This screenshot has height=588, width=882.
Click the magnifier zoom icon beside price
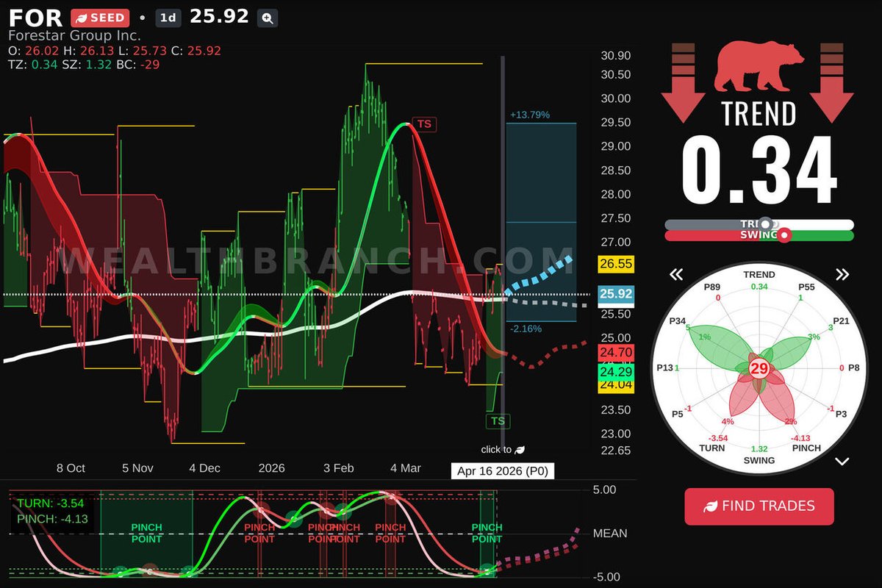click(x=268, y=18)
